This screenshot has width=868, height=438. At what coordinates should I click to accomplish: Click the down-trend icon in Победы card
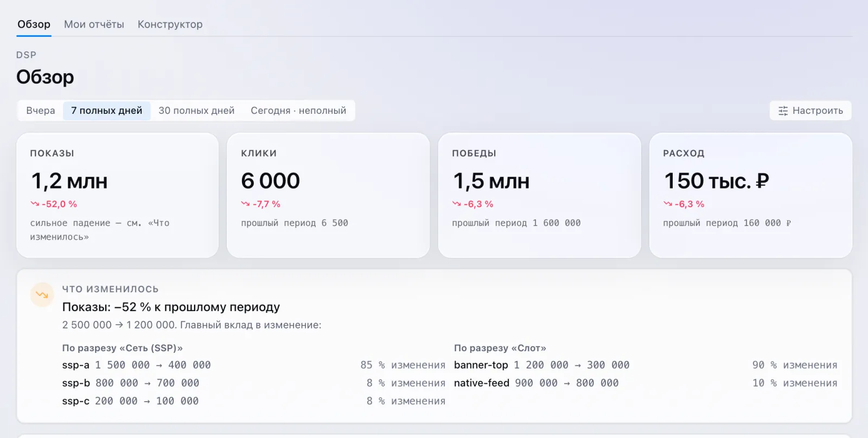pos(456,204)
